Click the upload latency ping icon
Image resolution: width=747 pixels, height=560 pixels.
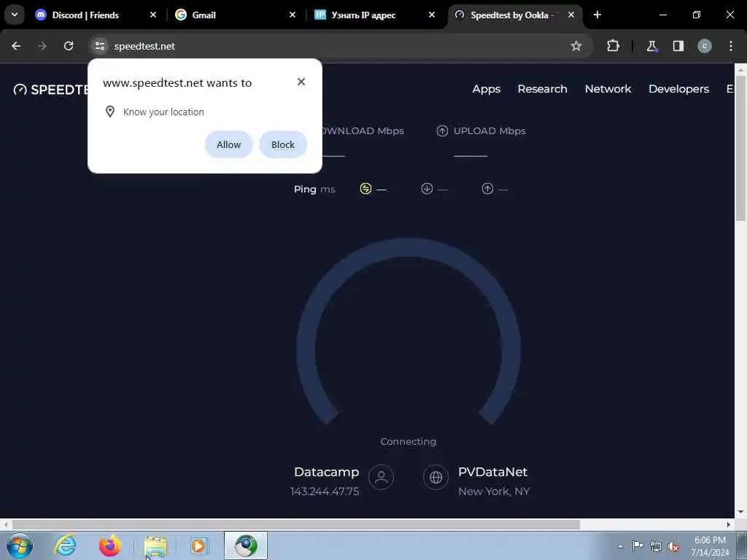click(487, 189)
